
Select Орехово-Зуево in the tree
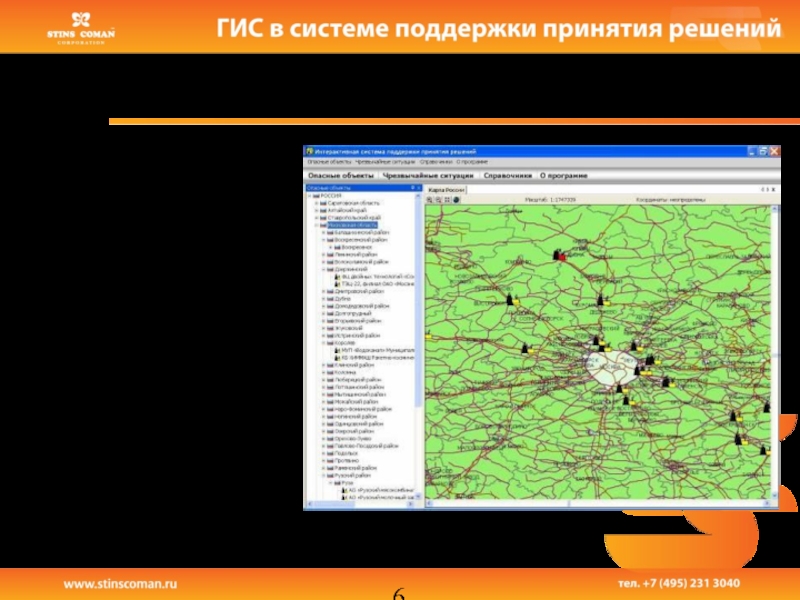coord(353,439)
